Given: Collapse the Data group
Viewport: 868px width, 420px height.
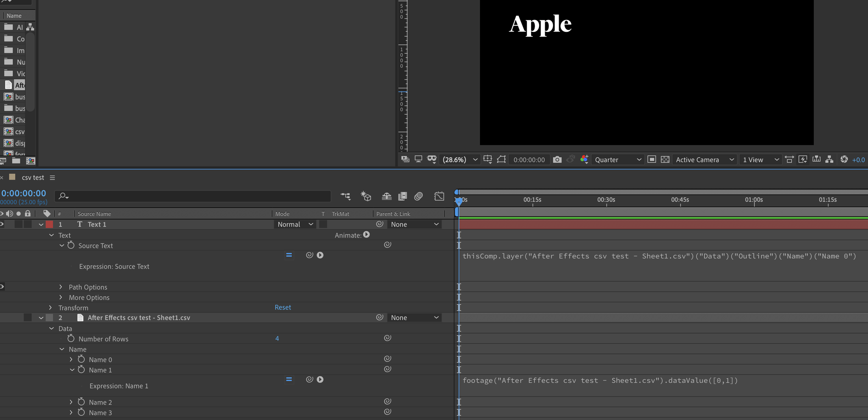Looking at the screenshot, I should [x=51, y=328].
